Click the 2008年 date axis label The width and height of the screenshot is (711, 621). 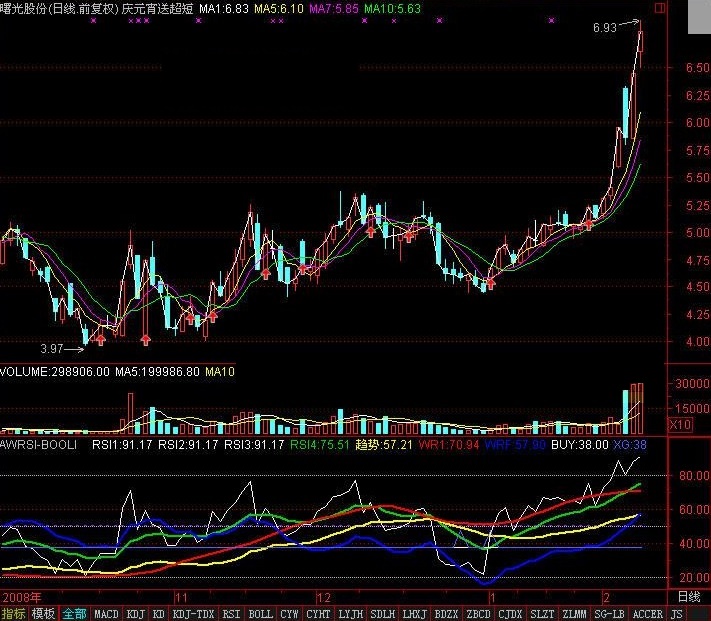pos(21,597)
